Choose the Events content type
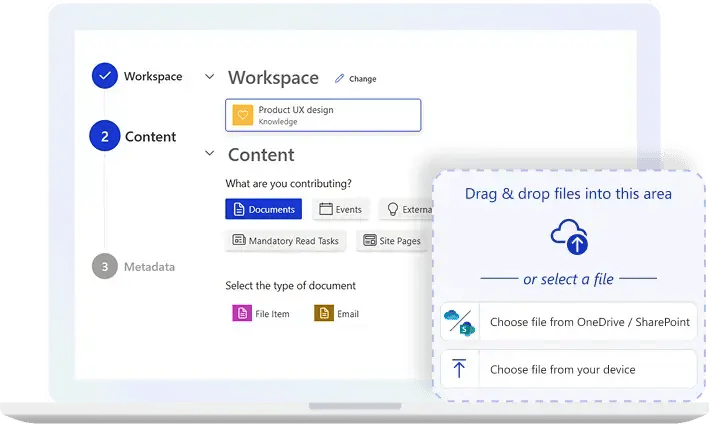This screenshot has height=424, width=711. click(340, 209)
